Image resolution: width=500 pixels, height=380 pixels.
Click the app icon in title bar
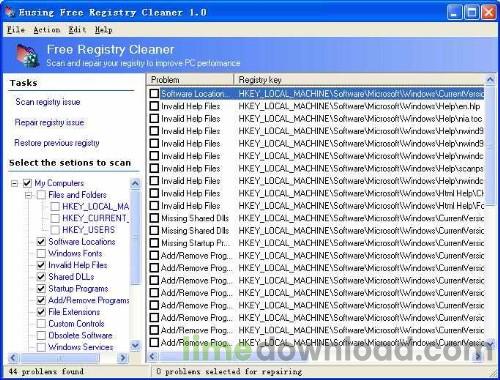(10, 12)
